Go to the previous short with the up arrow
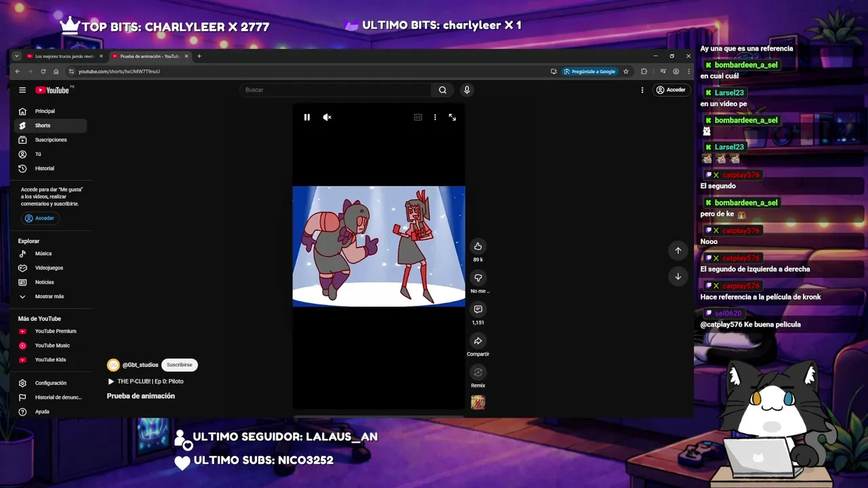Viewport: 868px width, 488px height. click(678, 251)
